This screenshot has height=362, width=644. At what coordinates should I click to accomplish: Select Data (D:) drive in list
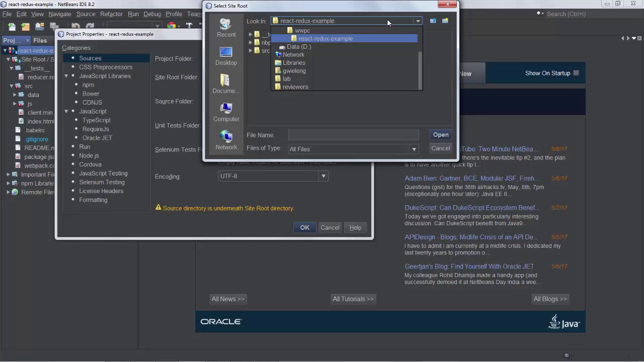(299, 47)
